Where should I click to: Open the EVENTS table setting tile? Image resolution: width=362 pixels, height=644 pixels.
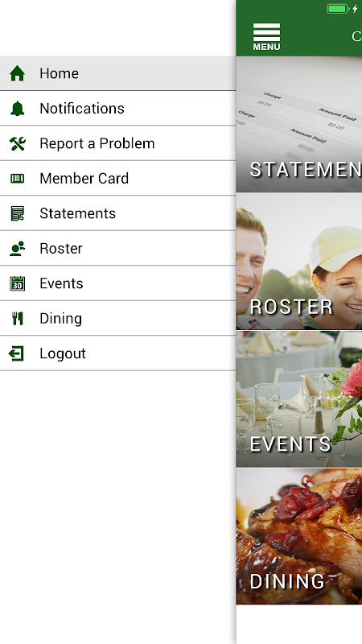tap(299, 399)
